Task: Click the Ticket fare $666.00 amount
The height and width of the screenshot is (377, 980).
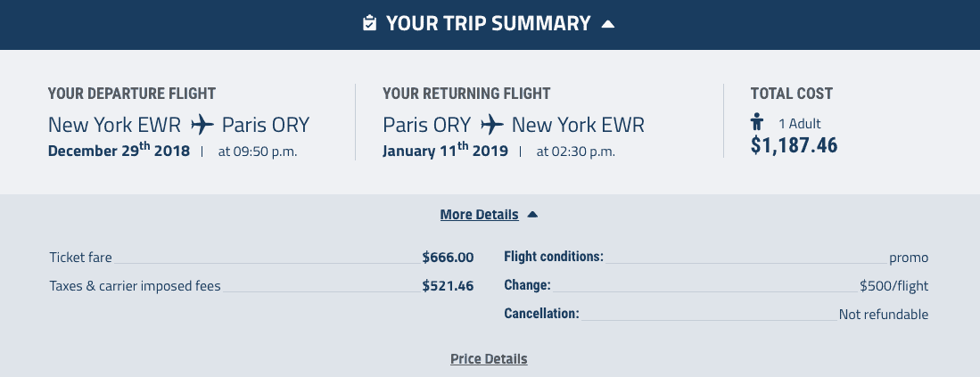Action: pos(448,258)
